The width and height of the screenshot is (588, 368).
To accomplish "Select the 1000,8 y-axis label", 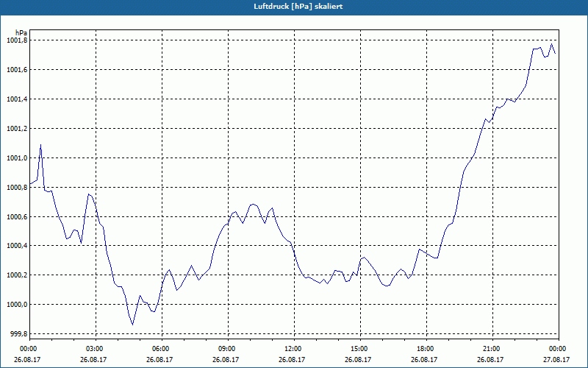I will (x=17, y=188).
